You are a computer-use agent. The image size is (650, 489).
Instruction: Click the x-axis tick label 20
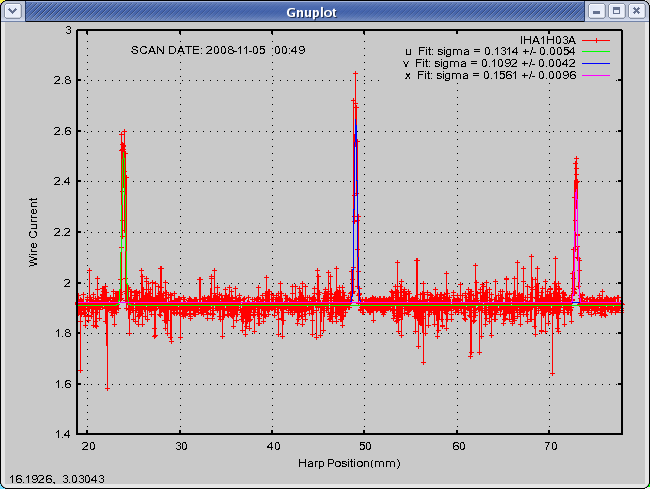[x=88, y=446]
